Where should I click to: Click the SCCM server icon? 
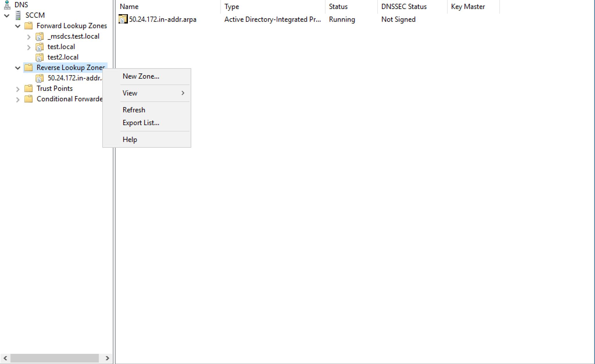pos(18,15)
